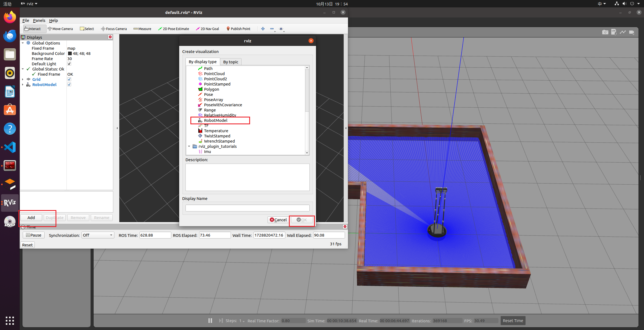Select RobotModel in display type list
Image resolution: width=644 pixels, height=330 pixels.
tap(216, 120)
